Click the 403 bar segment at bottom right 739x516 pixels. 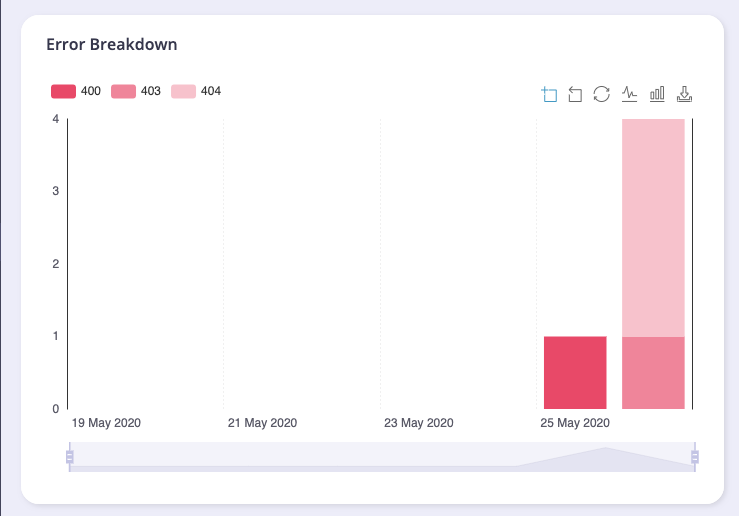click(653, 372)
